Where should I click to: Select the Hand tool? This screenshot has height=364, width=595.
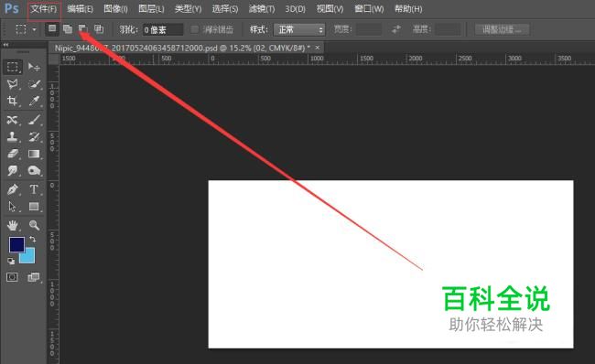tap(13, 226)
